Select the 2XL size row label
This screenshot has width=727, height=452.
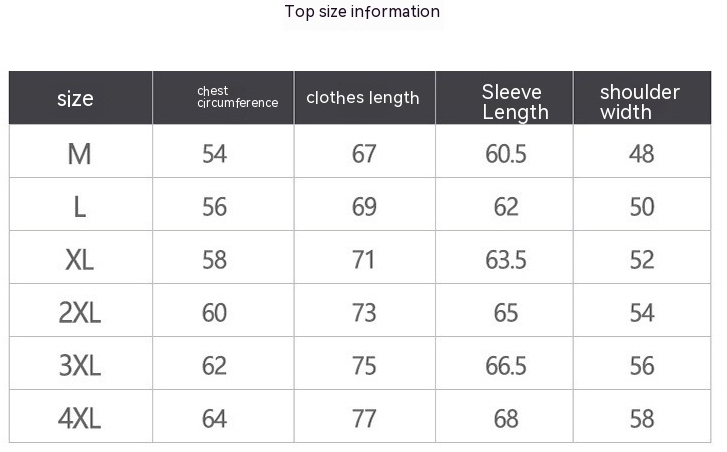79,313
